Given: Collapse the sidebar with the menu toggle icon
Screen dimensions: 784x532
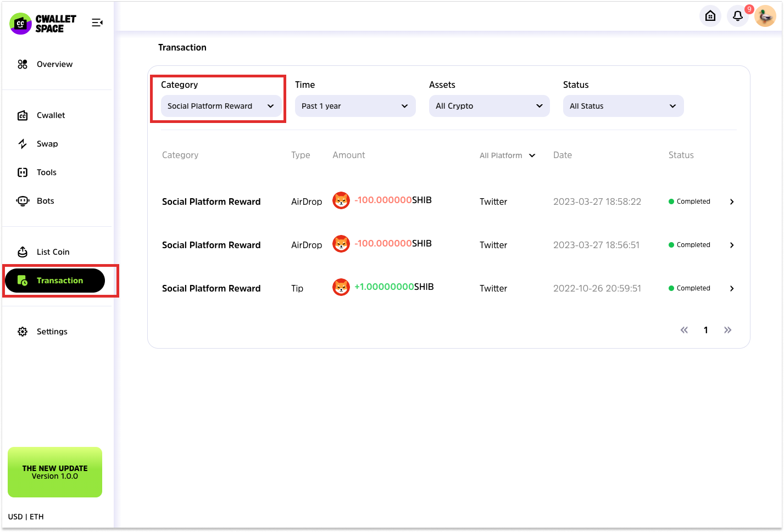Looking at the screenshot, I should point(97,23).
